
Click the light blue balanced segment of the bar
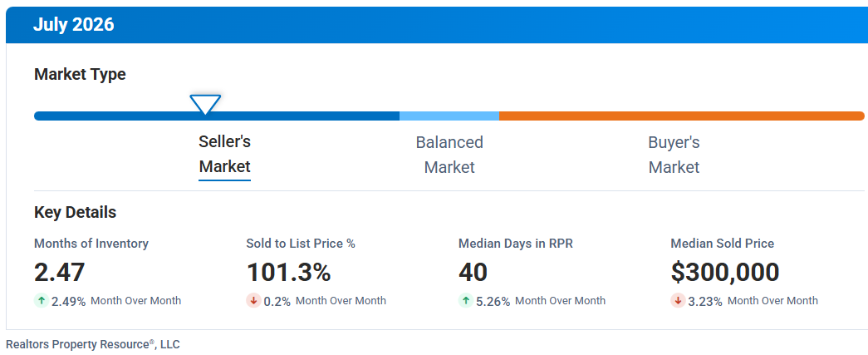point(449,116)
